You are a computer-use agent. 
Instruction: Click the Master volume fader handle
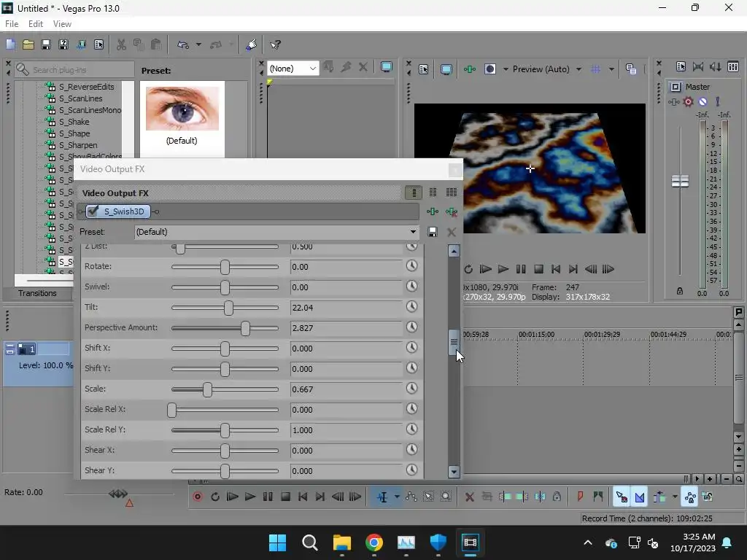(x=680, y=182)
